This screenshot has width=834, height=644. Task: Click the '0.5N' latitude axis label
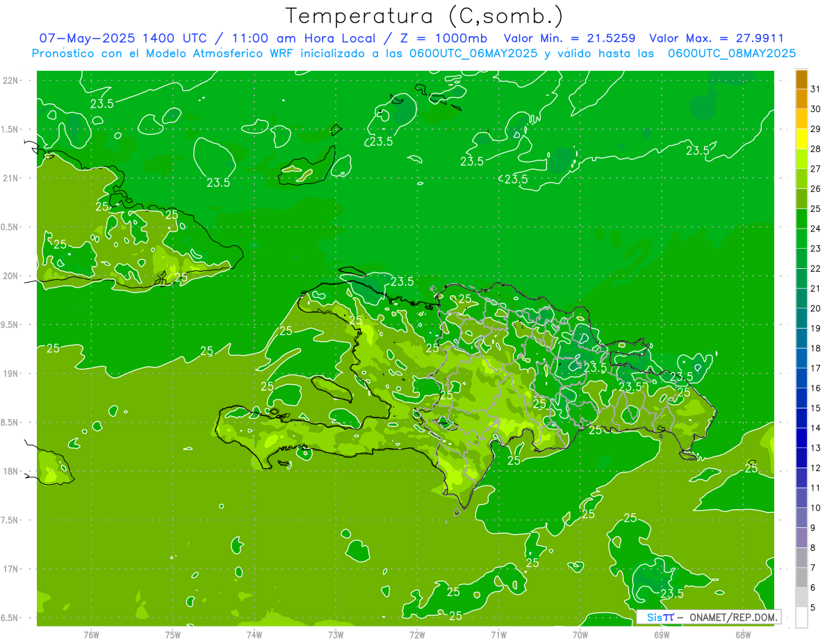[x=10, y=227]
